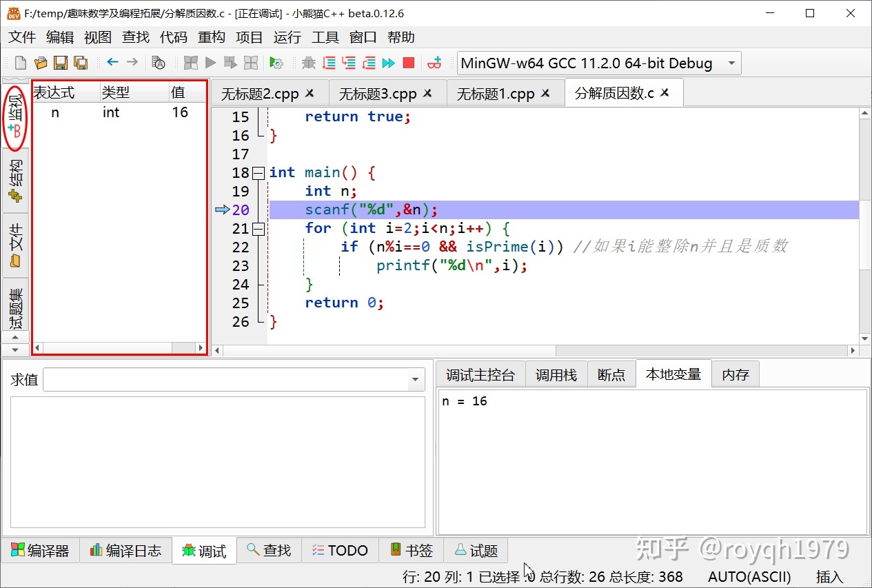Close the 分解质因数.c tab
The height and width of the screenshot is (588, 872).
tap(665, 92)
